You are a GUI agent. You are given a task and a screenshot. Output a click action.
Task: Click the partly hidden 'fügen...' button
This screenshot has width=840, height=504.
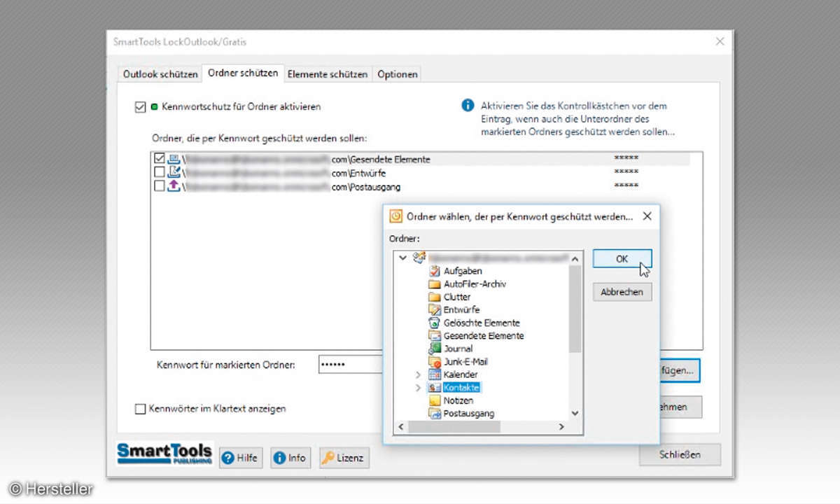680,371
